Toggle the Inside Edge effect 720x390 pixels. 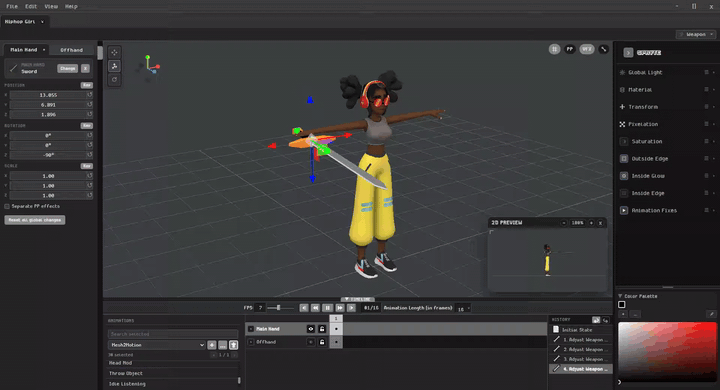point(624,193)
